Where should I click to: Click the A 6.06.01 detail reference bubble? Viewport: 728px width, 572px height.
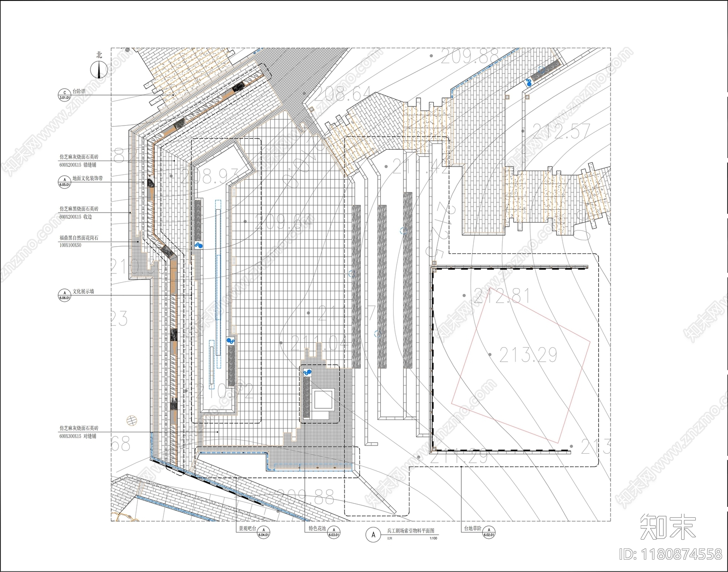pos(65,295)
